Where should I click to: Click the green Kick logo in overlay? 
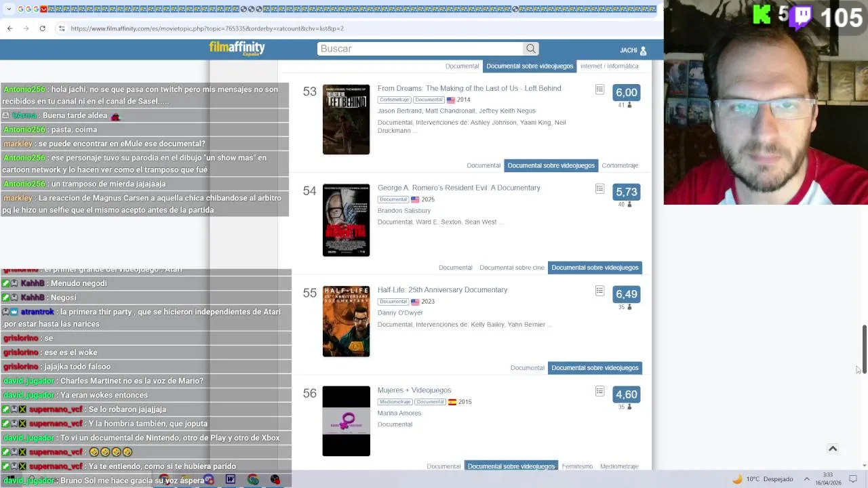(762, 14)
